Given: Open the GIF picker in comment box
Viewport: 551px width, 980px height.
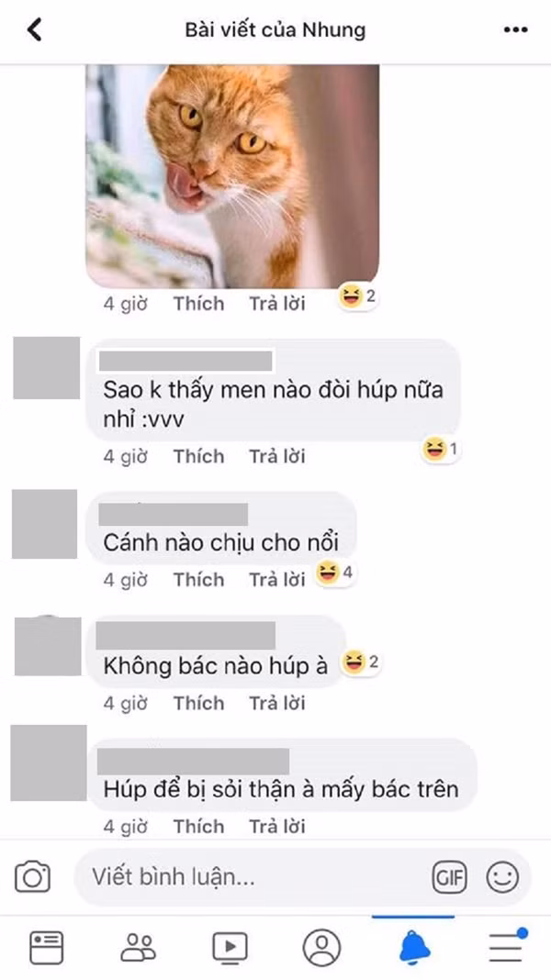Looking at the screenshot, I should point(449,878).
